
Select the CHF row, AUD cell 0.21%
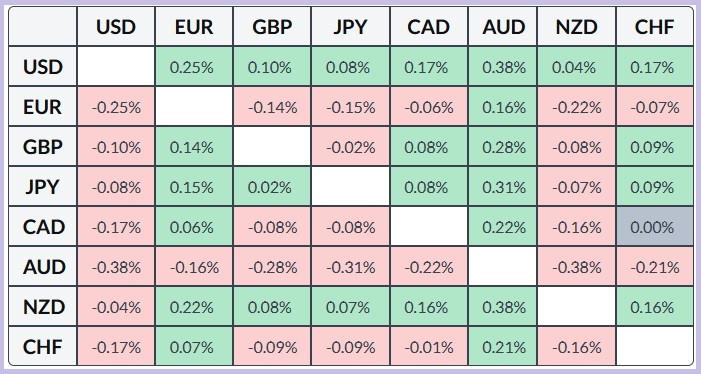[x=503, y=347]
